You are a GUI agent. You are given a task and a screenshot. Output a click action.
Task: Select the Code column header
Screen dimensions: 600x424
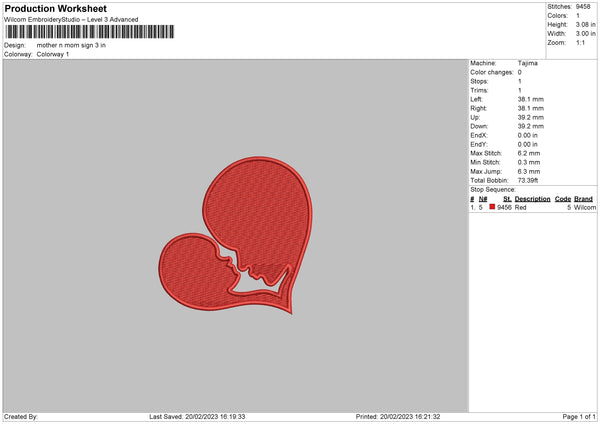[x=562, y=199]
